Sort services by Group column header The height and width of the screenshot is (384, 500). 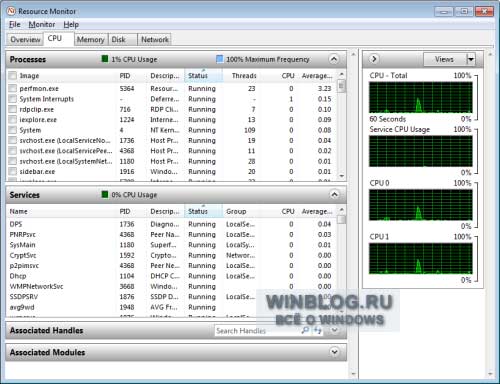coord(236,211)
